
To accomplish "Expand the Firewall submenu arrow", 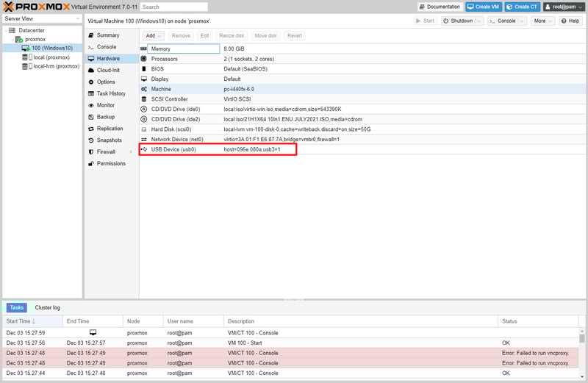I will tap(132, 151).
